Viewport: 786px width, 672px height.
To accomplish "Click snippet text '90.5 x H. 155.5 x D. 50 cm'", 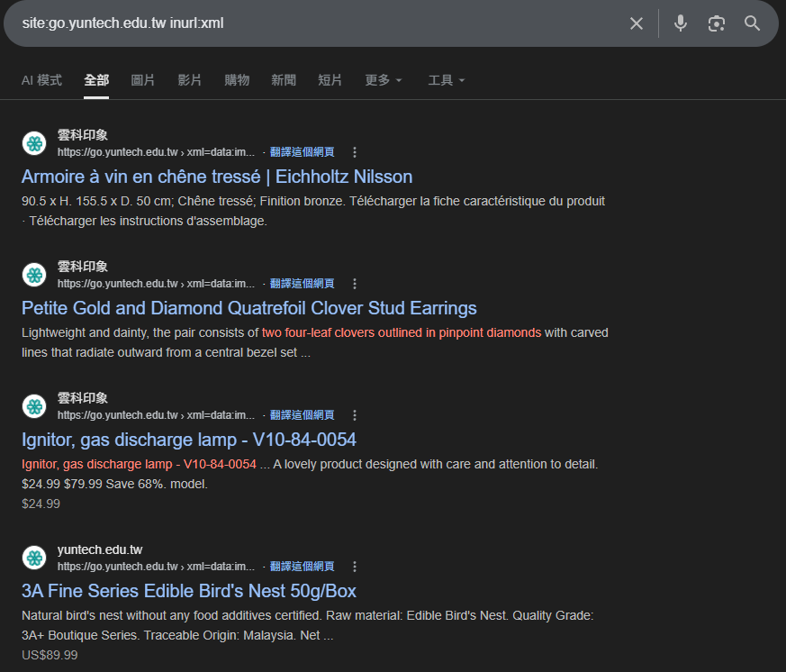I will tap(96, 201).
